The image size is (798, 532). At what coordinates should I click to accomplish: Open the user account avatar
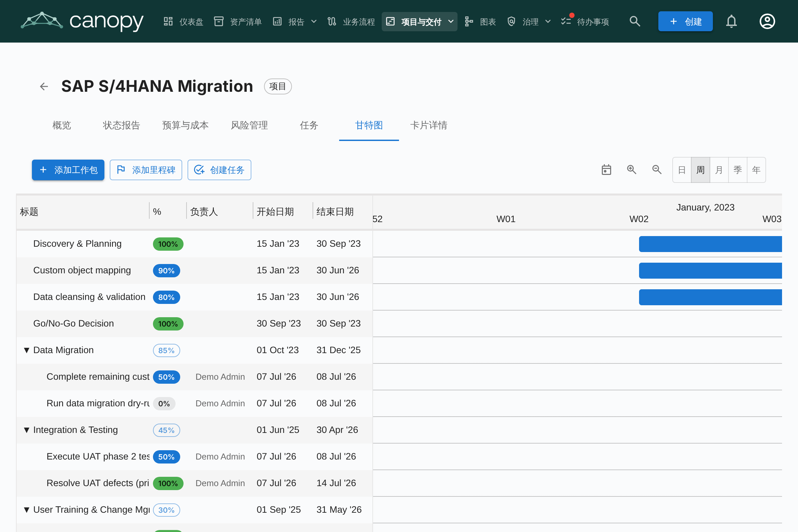tap(767, 21)
